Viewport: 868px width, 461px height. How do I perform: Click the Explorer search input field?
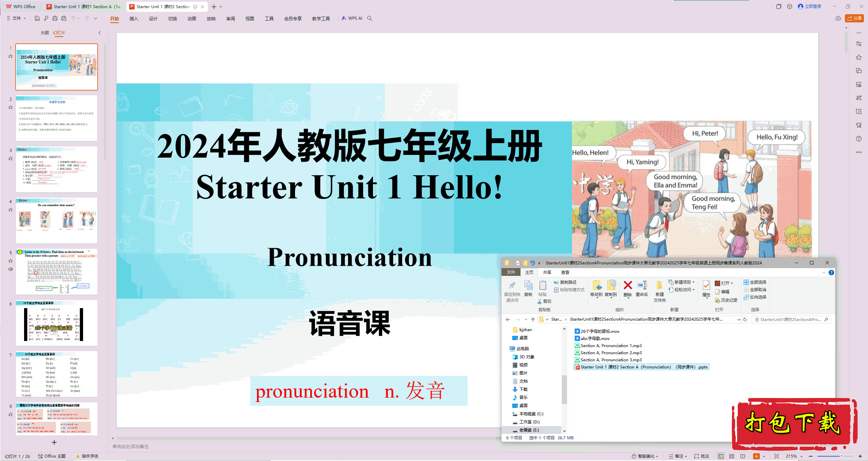pos(791,319)
